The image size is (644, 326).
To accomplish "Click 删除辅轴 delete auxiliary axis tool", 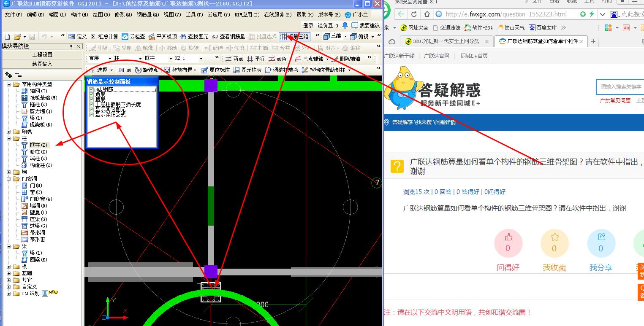I will 346,59.
